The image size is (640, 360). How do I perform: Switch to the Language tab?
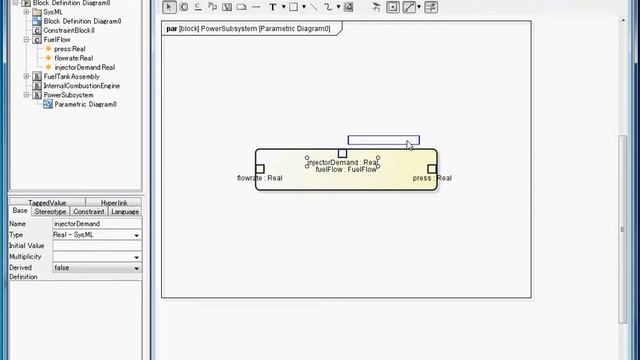tap(125, 211)
